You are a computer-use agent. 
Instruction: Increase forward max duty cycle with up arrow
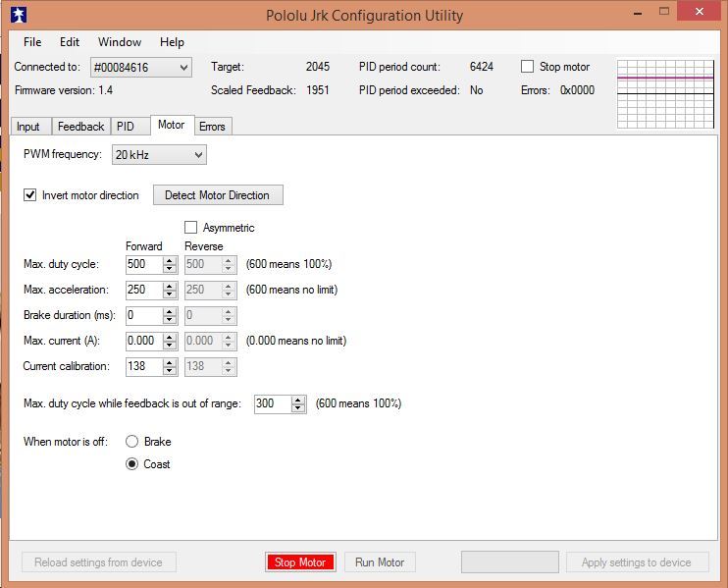170,260
